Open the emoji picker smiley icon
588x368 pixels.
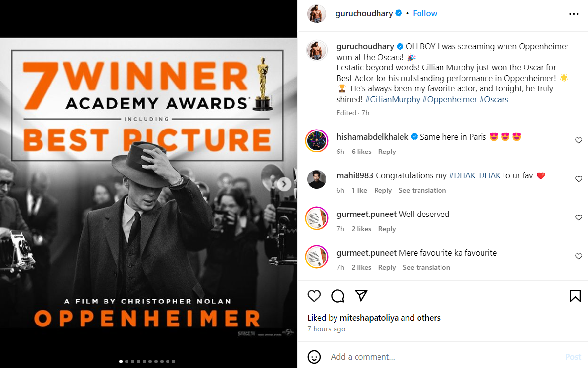click(314, 357)
